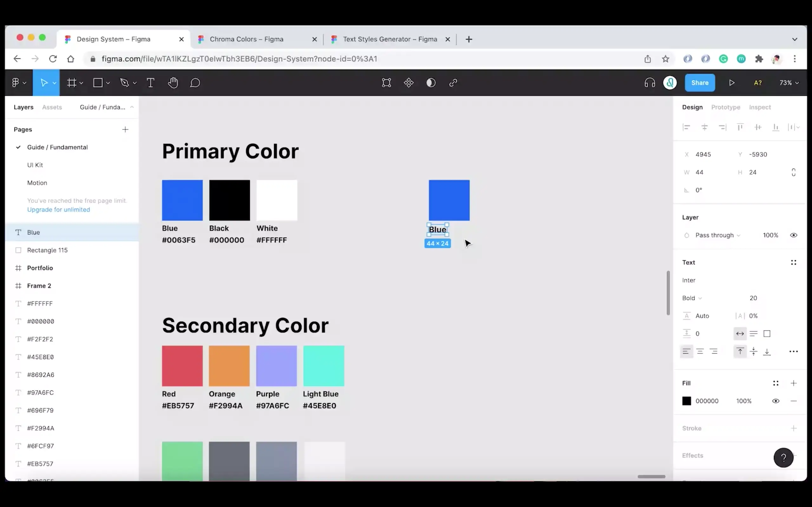Viewport: 812px width, 507px height.
Task: Select the Text tool in the toolbar
Action: pos(150,83)
